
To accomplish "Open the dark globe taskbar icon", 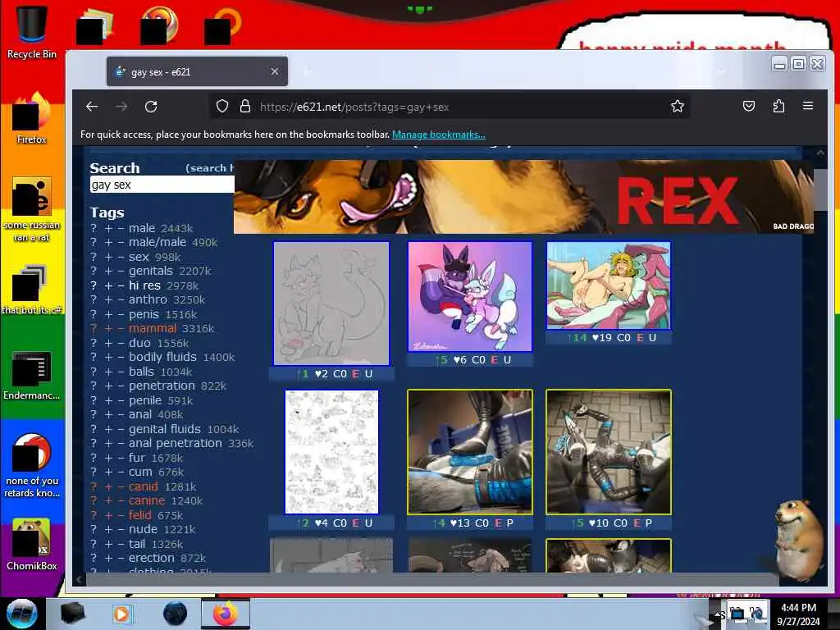I will (176, 614).
